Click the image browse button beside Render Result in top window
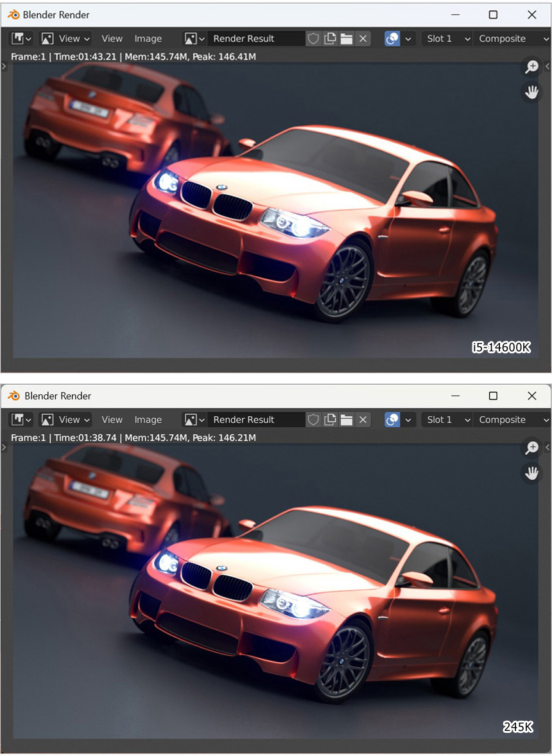 point(194,39)
